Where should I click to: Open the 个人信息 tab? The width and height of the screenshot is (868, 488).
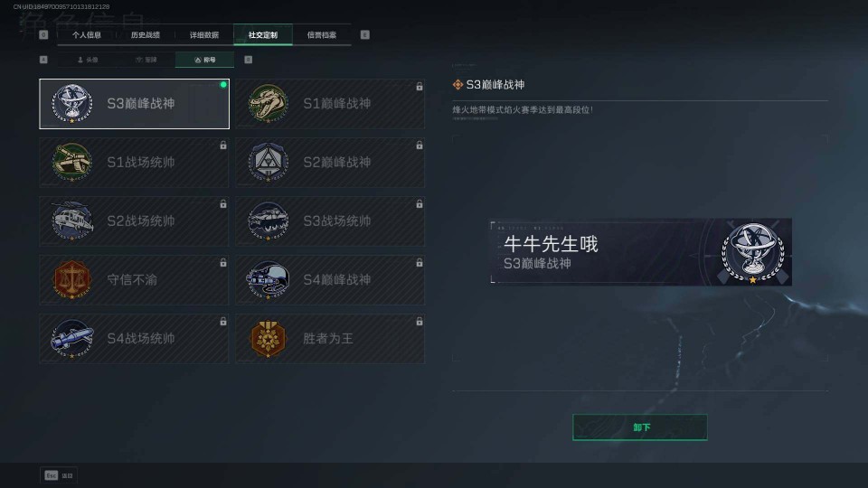tap(87, 35)
